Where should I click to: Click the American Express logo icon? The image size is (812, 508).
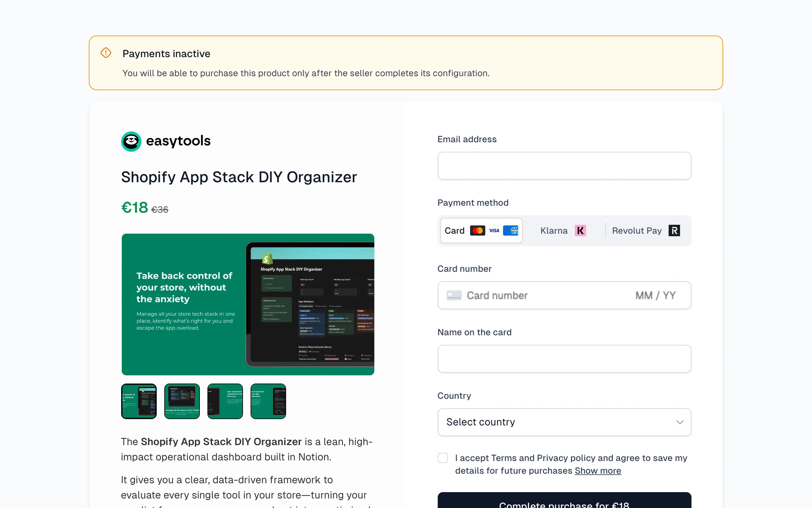(511, 231)
